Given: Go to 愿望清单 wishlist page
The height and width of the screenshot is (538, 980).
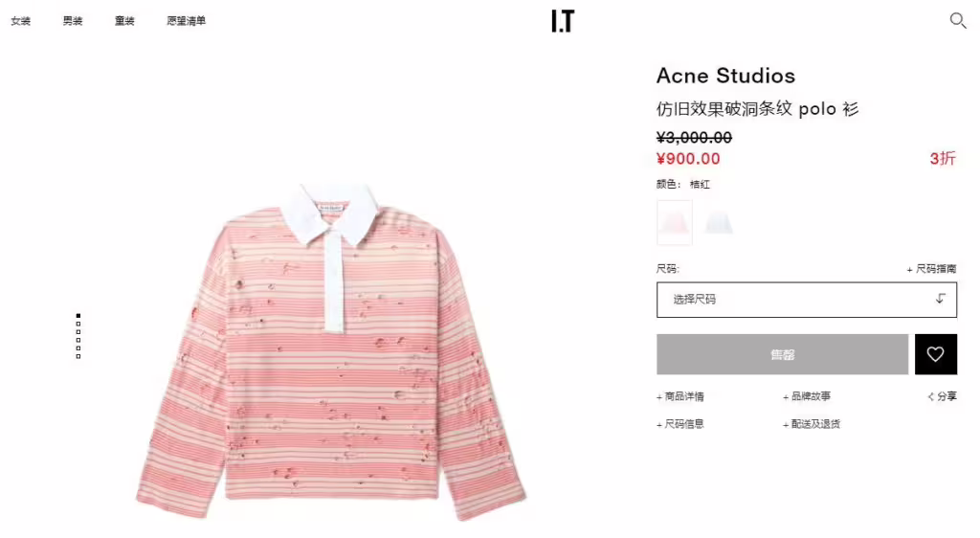Looking at the screenshot, I should coord(187,21).
